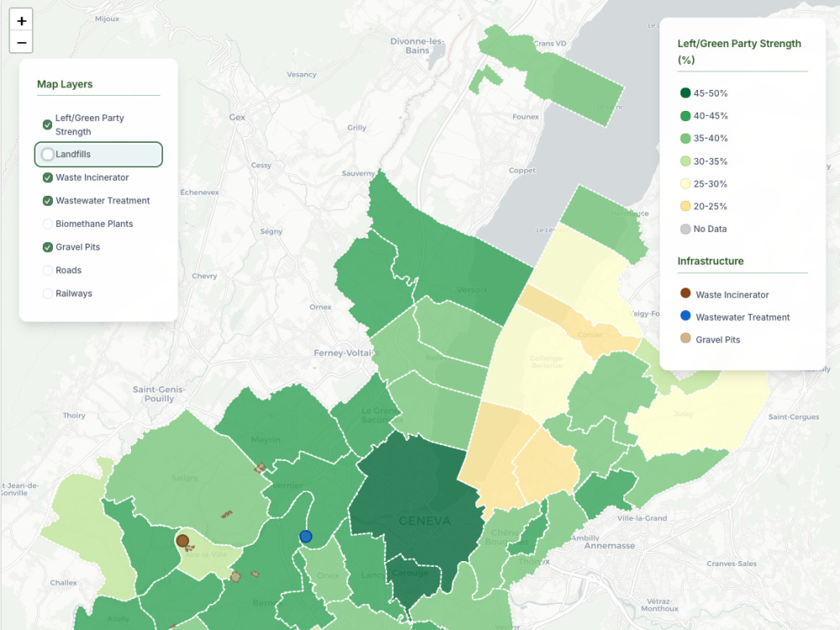Click the Ferney-Voltaire town label
The image size is (840, 630).
point(347,353)
